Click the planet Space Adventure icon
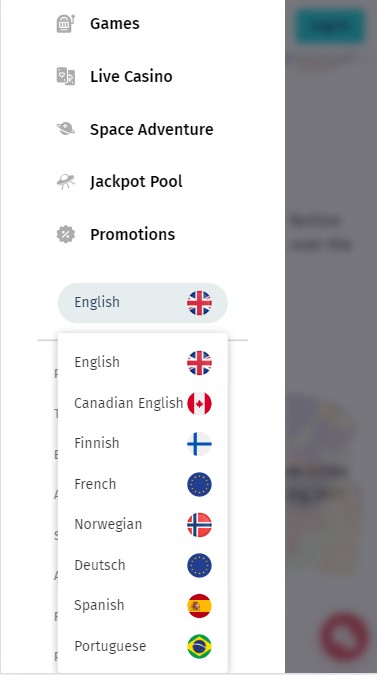Viewport: 377px width, 675px height. click(66, 129)
